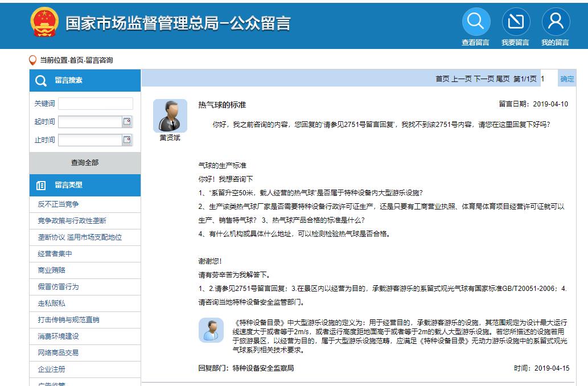Click username 黄贤斌 under avatar
The width and height of the screenshot is (588, 386).
point(170,138)
